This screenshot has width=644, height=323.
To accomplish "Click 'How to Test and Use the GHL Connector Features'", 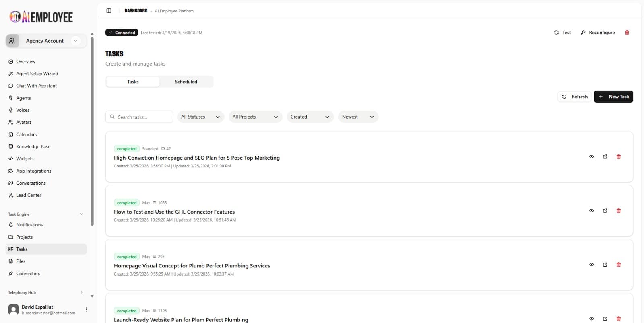I will [174, 212].
